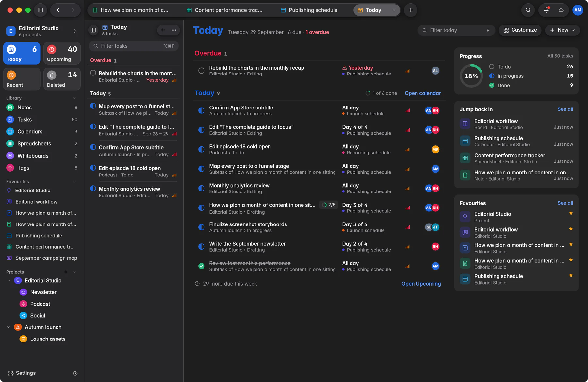The height and width of the screenshot is (382, 588).
Task: Click Open Upcoming link
Action: [x=421, y=284]
